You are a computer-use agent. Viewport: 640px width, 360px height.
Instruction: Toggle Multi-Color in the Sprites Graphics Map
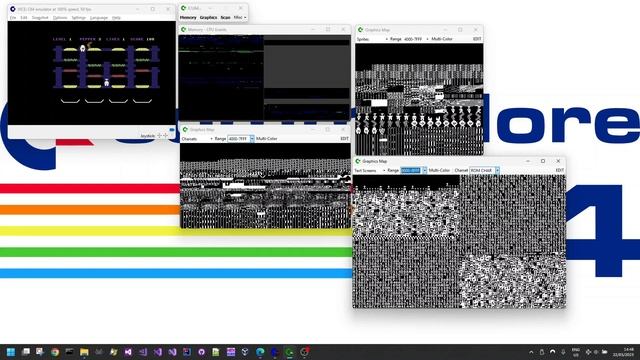[442, 39]
